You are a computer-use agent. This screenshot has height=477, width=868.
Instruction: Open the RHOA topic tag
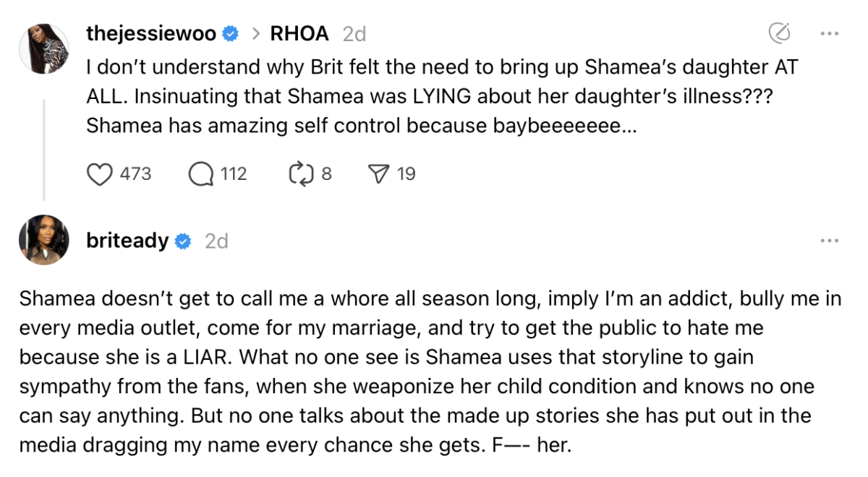click(x=299, y=33)
